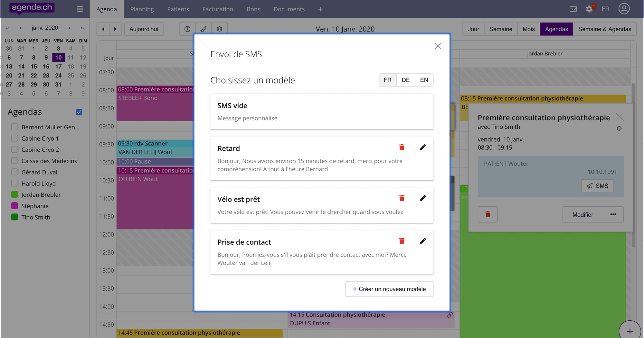Click the Tino Smith green color swatch
Image resolution: width=644 pixels, height=338 pixels.
[x=14, y=217]
